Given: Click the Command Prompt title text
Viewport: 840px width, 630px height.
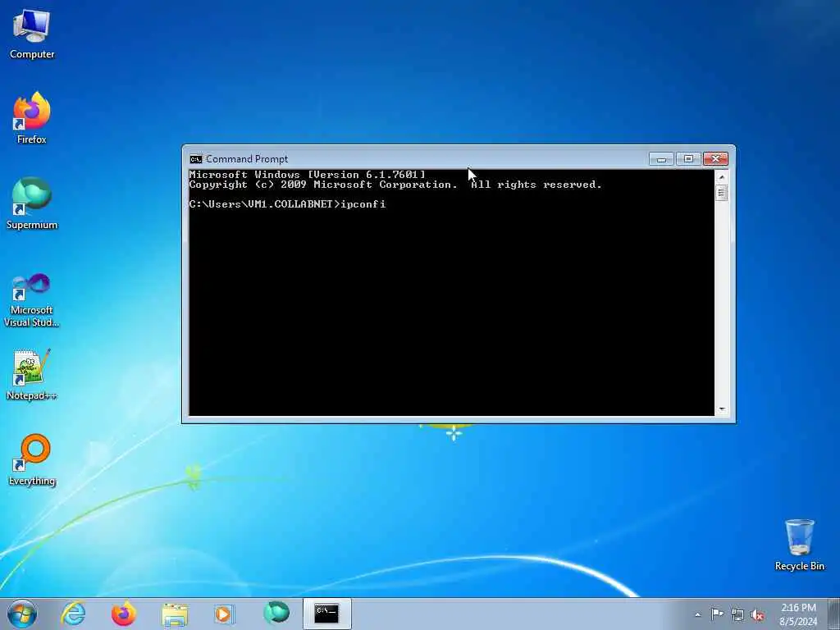Looking at the screenshot, I should (x=247, y=159).
